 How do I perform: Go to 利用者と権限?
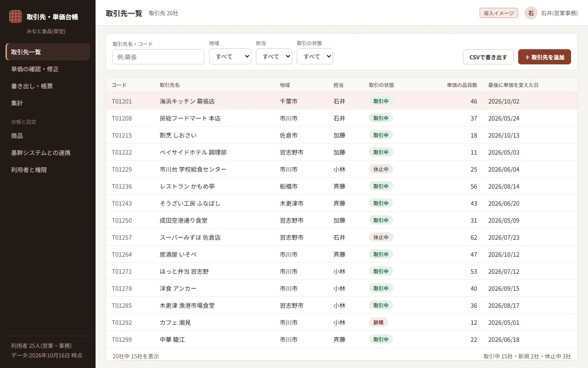click(x=48, y=170)
